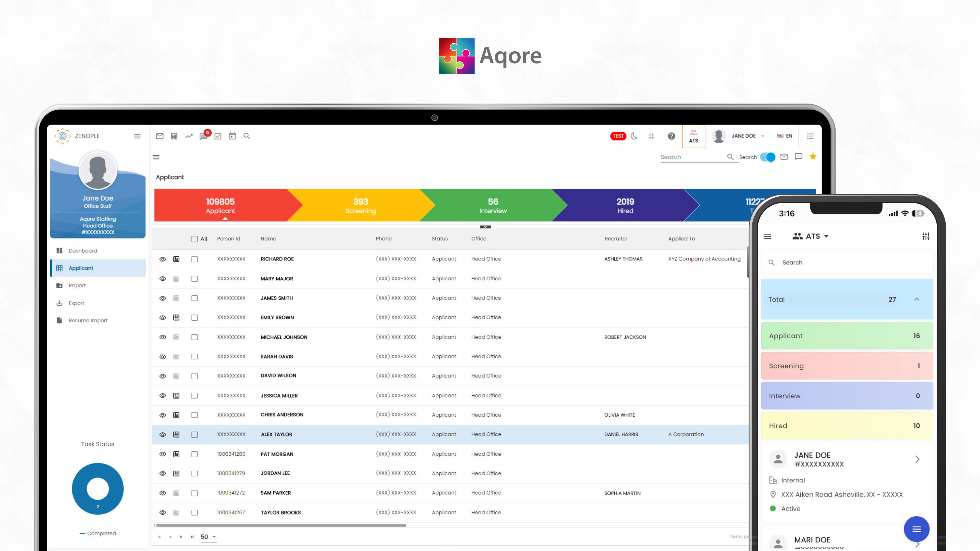980x551 pixels.
Task: Open the calendar icon in the top bar
Action: coord(232,136)
